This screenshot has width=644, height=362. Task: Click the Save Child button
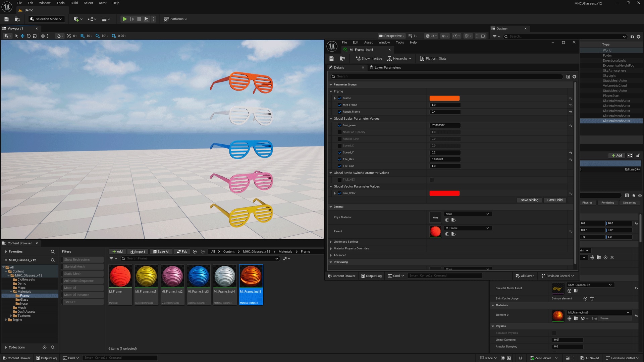tap(555, 200)
